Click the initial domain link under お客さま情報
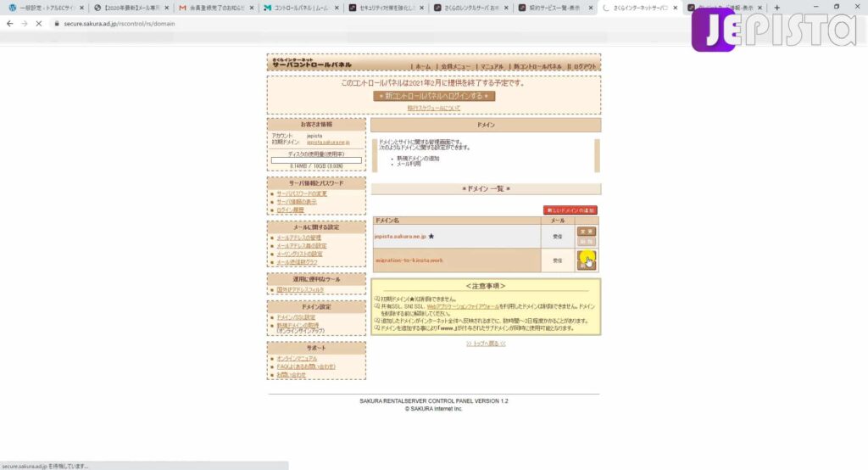The width and height of the screenshot is (868, 470). point(328,143)
